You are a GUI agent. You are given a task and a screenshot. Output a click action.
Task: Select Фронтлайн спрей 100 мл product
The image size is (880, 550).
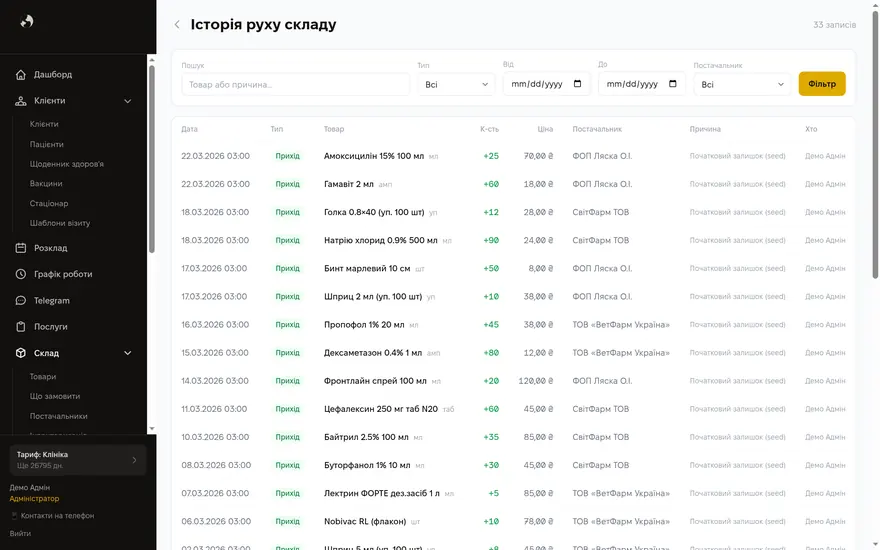[x=375, y=381]
